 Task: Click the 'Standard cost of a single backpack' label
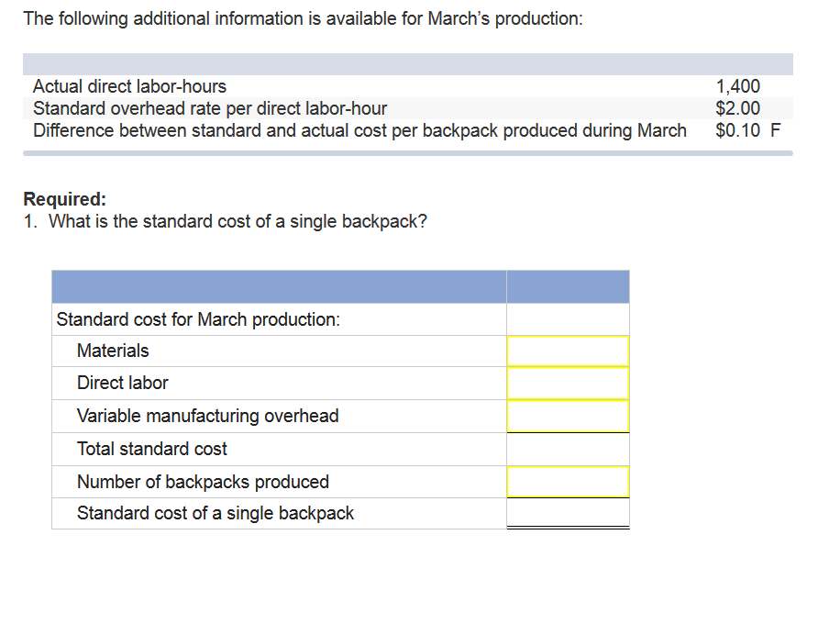(216, 513)
